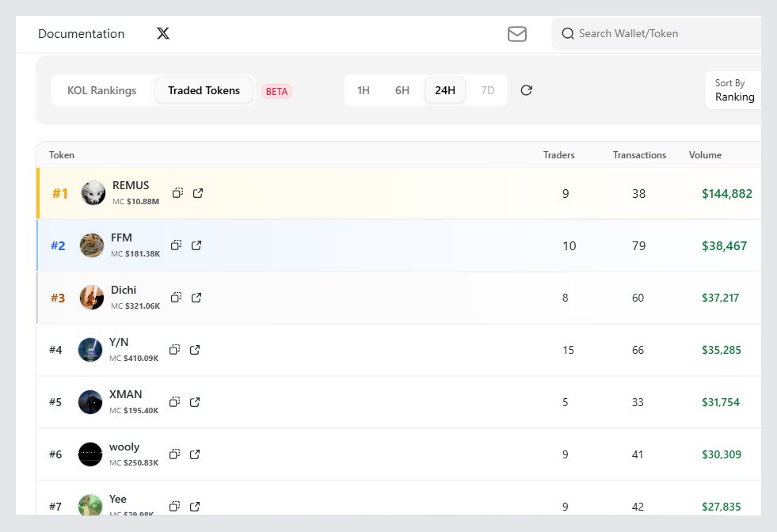Click the $31,754 volume value
The image size is (777, 532).
tap(721, 402)
